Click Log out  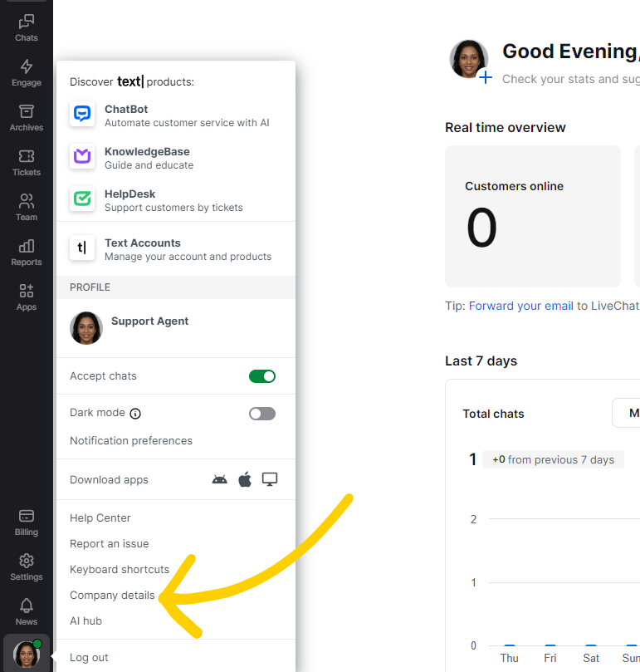(x=89, y=657)
